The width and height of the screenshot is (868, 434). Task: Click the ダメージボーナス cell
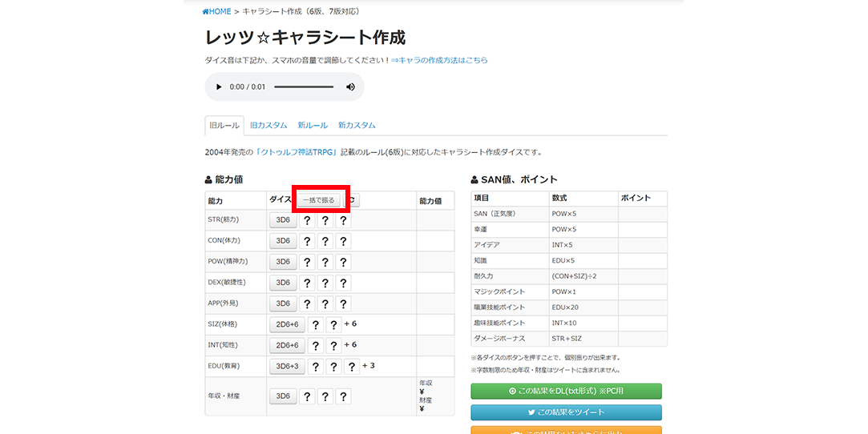point(510,339)
